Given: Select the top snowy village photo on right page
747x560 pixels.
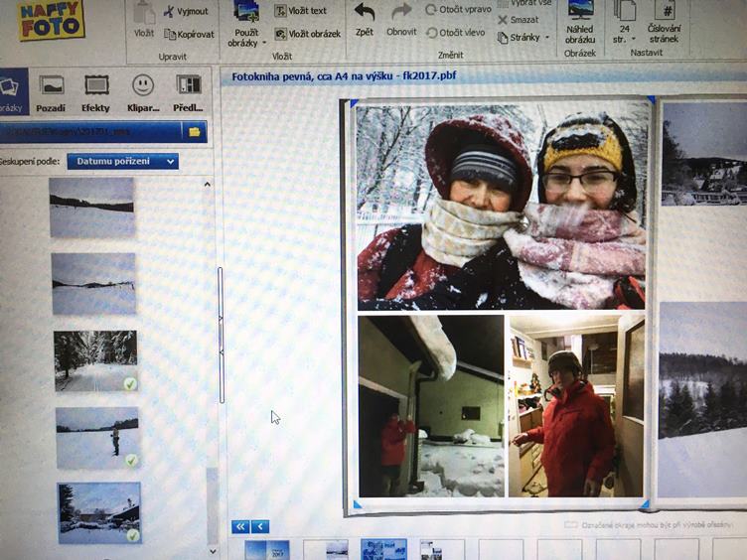Looking at the screenshot, I should (704, 153).
